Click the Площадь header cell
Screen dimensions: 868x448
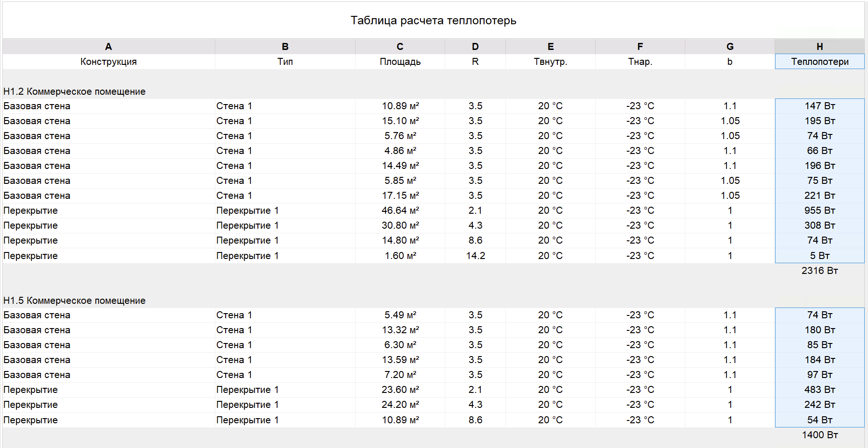[400, 62]
